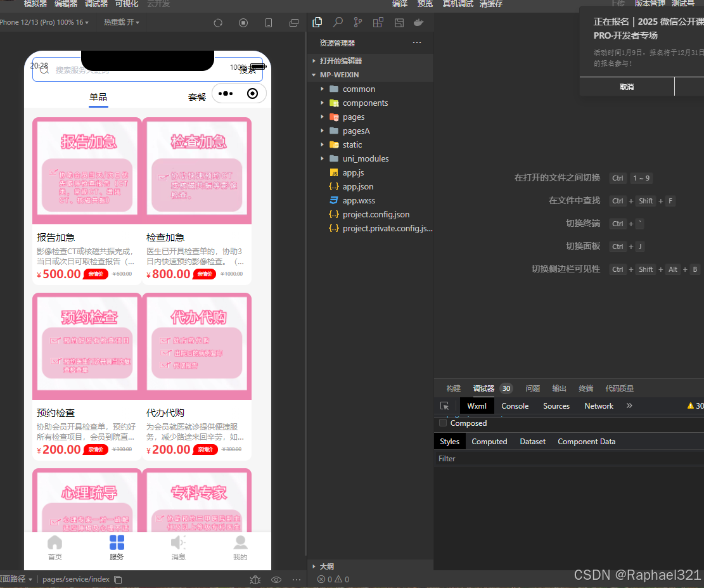Switch to the Network tab
Viewport: 704px width, 588px height.
click(x=598, y=406)
